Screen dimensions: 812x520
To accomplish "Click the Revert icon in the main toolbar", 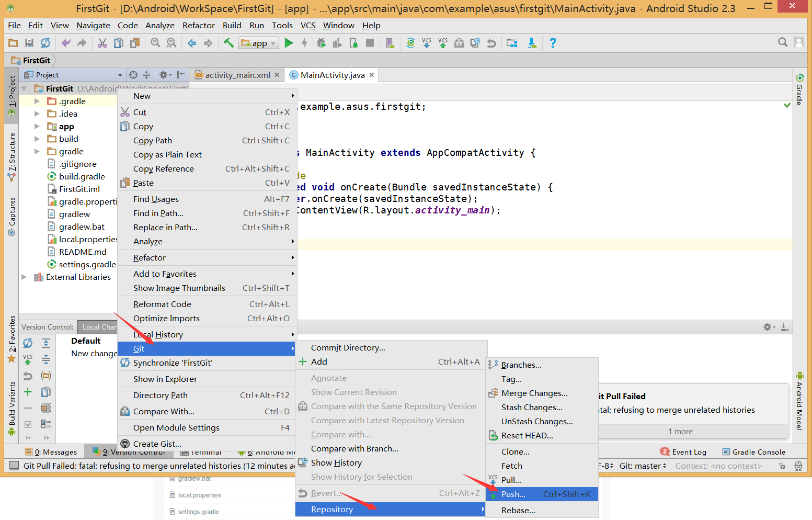I will click(491, 43).
